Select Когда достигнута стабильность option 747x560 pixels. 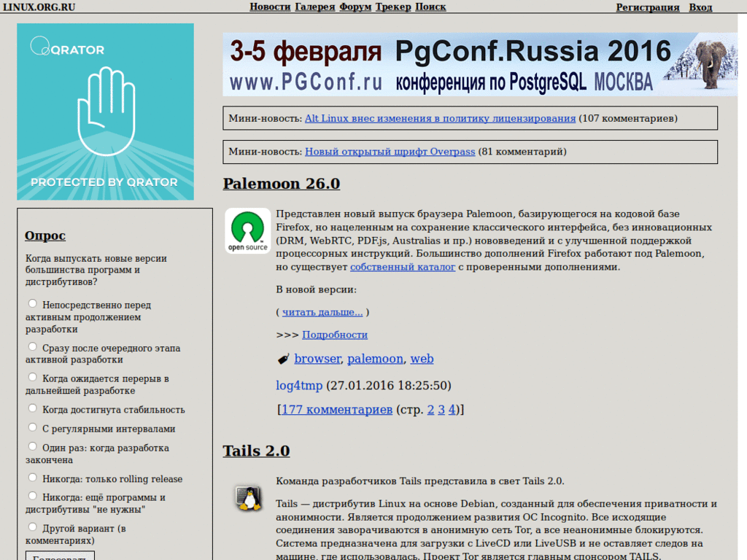32,408
